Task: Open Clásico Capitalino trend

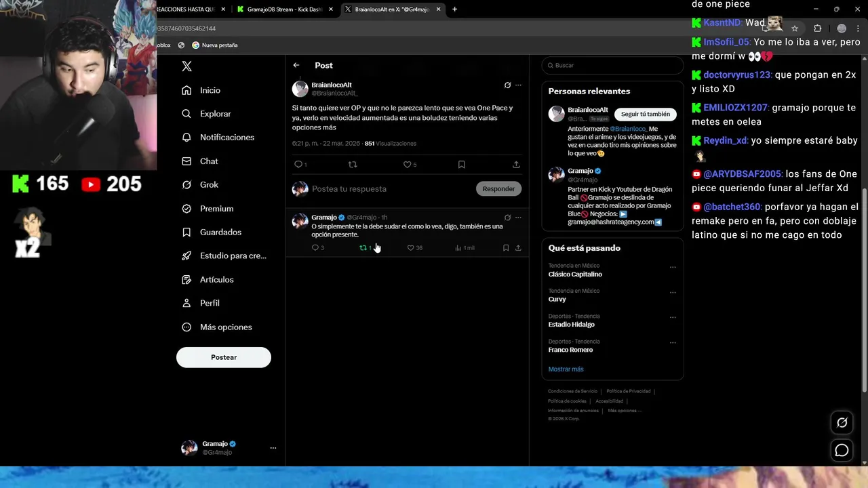Action: click(575, 274)
